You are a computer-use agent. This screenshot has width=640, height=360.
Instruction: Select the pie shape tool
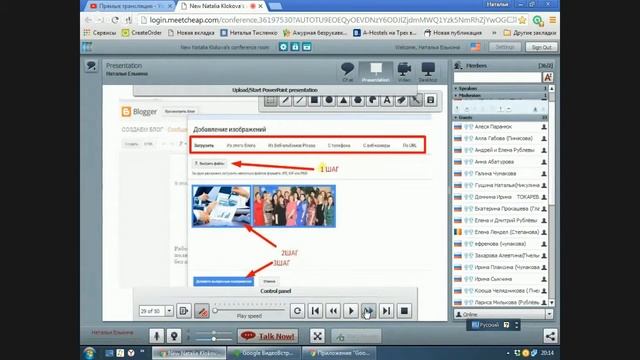click(372, 100)
